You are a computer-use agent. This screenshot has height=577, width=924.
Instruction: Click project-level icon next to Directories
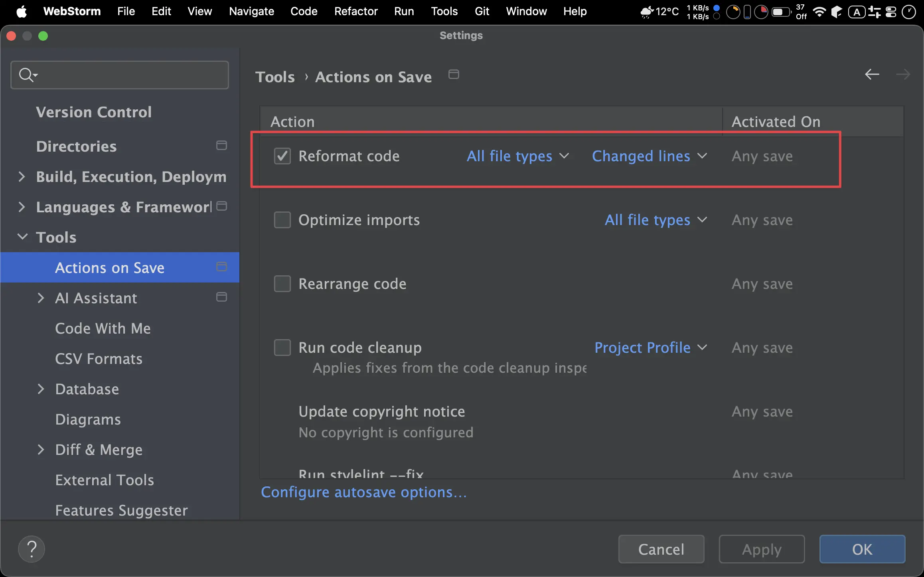(x=221, y=146)
